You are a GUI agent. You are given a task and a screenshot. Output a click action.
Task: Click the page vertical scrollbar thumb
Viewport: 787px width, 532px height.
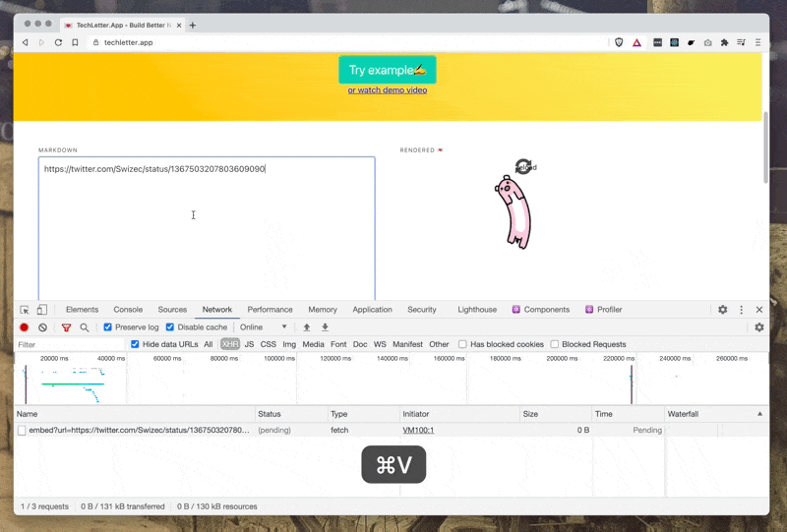765,148
